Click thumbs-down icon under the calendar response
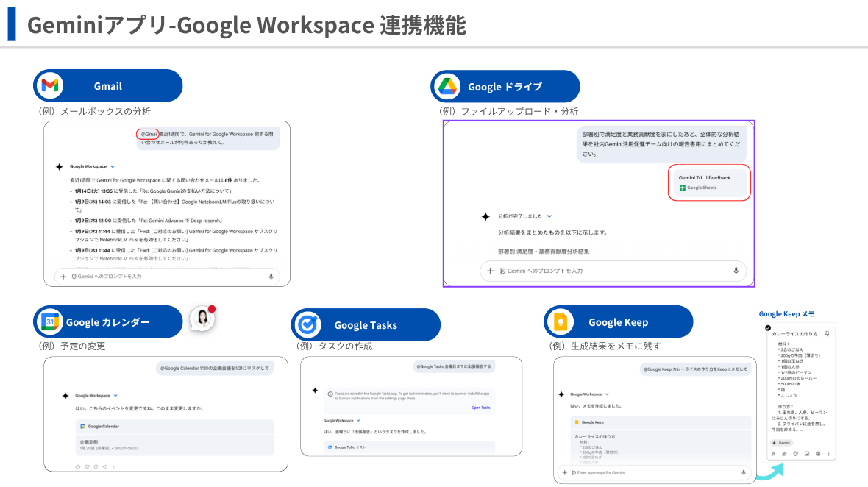The width and height of the screenshot is (868, 487). [x=87, y=466]
